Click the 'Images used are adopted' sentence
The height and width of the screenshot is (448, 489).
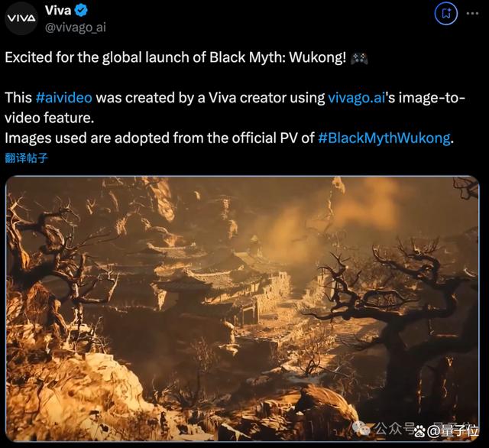click(229, 138)
